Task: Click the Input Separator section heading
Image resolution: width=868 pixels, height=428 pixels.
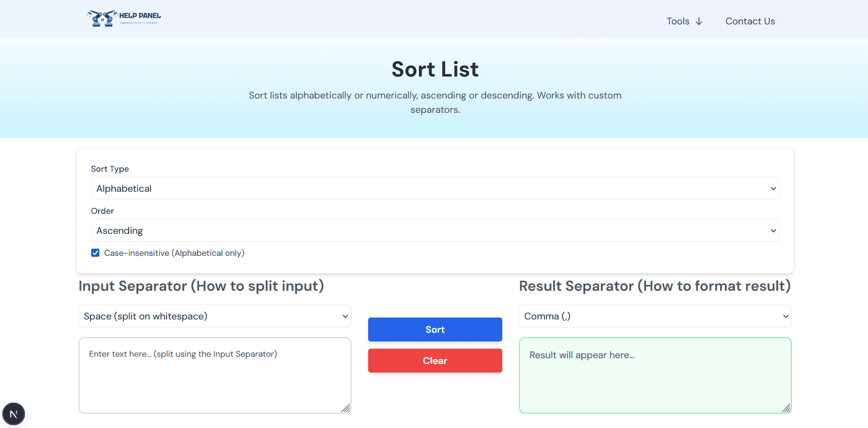Action: click(201, 286)
